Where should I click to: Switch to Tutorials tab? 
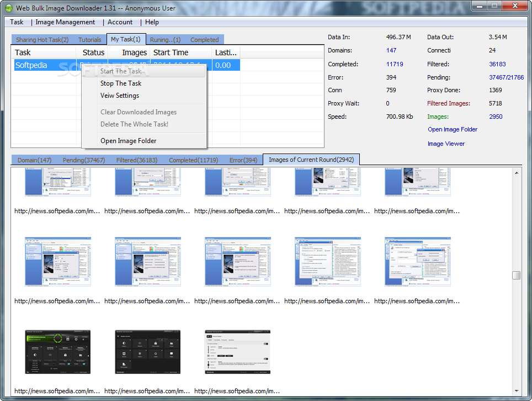89,40
